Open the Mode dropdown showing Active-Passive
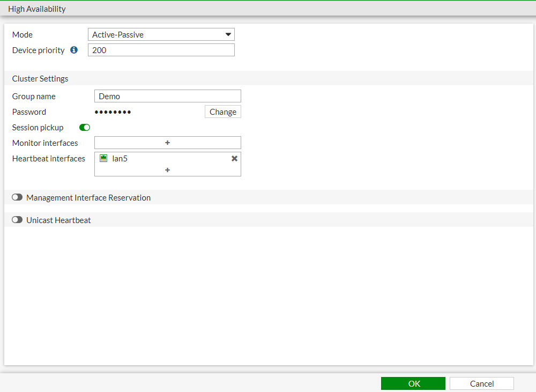This screenshot has height=392, width=536. [x=161, y=34]
